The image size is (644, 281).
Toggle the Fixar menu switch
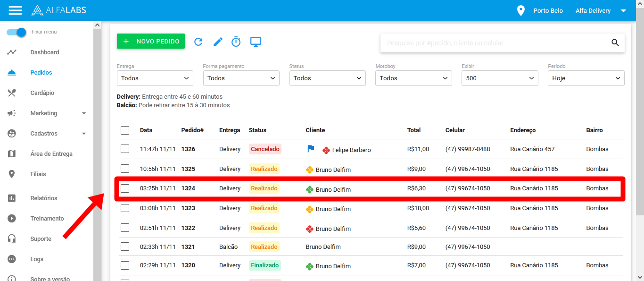(17, 32)
